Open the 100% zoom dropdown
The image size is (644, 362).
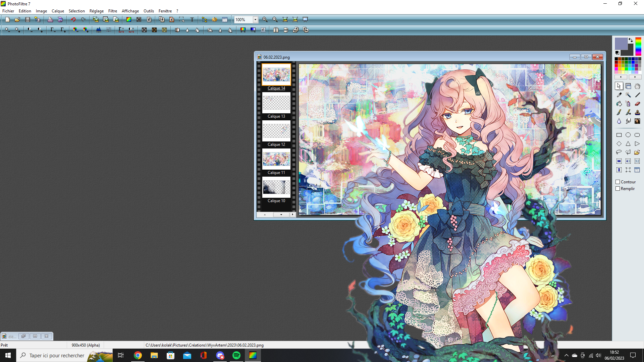[x=255, y=19]
